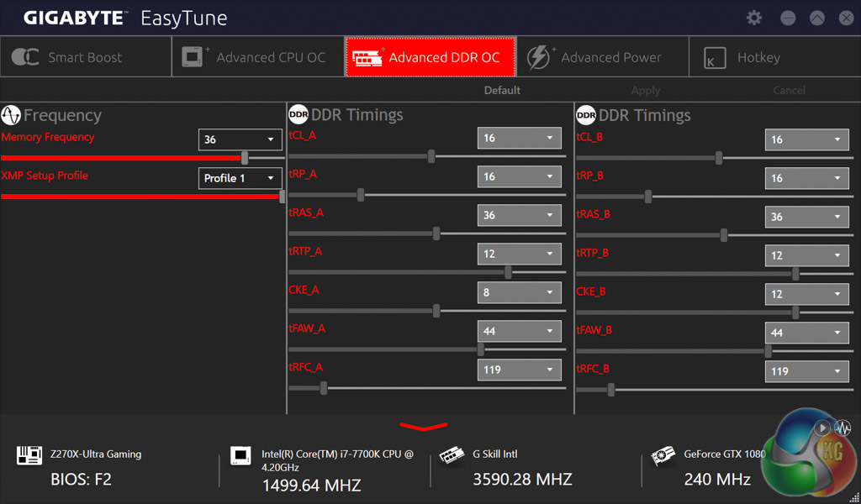Image resolution: width=861 pixels, height=504 pixels.
Task: Click the Default button
Action: (502, 90)
